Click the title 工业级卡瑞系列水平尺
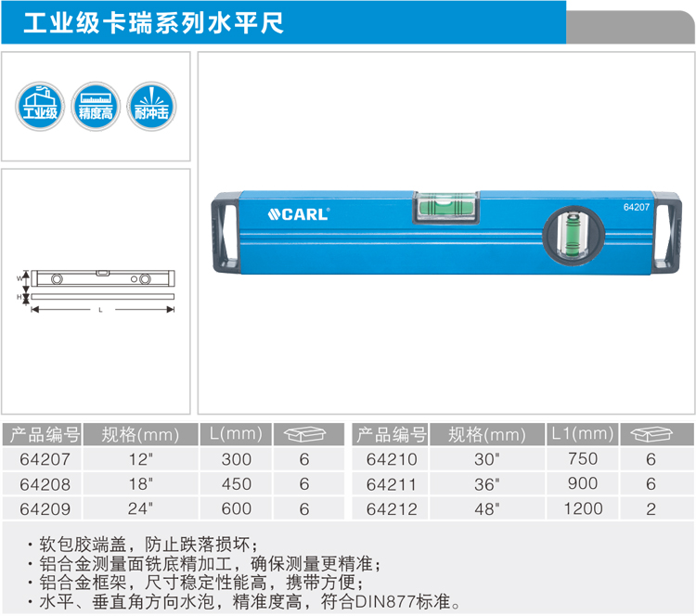The width and height of the screenshot is (696, 616). pos(153,22)
